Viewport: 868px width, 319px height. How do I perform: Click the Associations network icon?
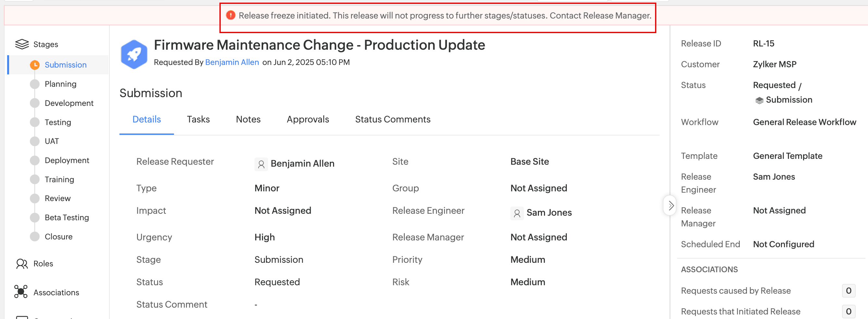tap(21, 292)
